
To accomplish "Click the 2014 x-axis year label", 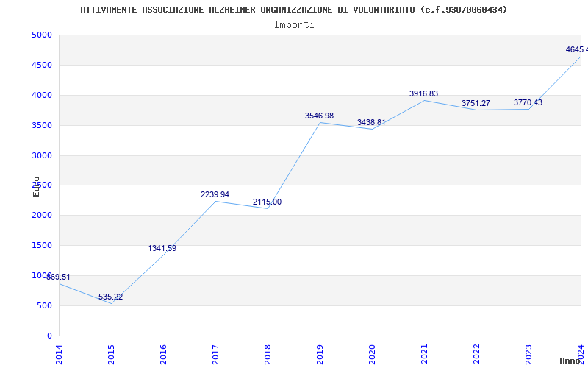I will [x=59, y=354].
